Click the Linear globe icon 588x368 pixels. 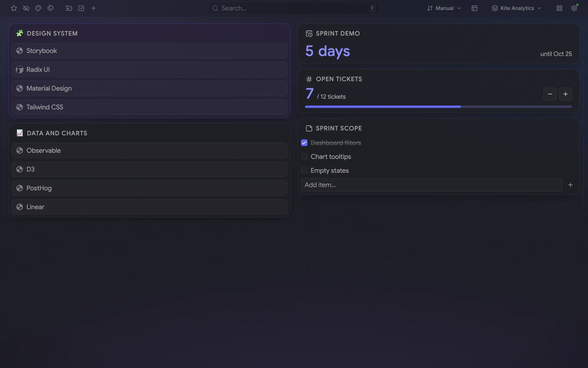point(20,207)
